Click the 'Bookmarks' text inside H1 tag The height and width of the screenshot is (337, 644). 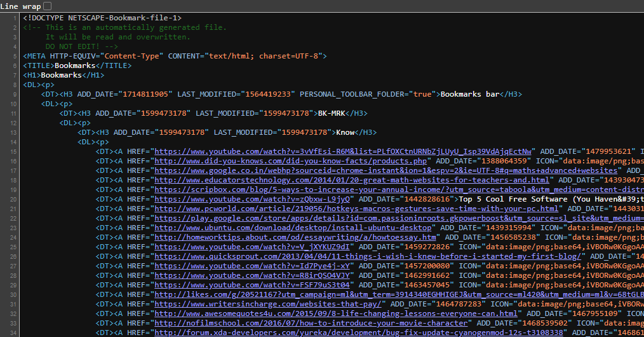(x=62, y=75)
